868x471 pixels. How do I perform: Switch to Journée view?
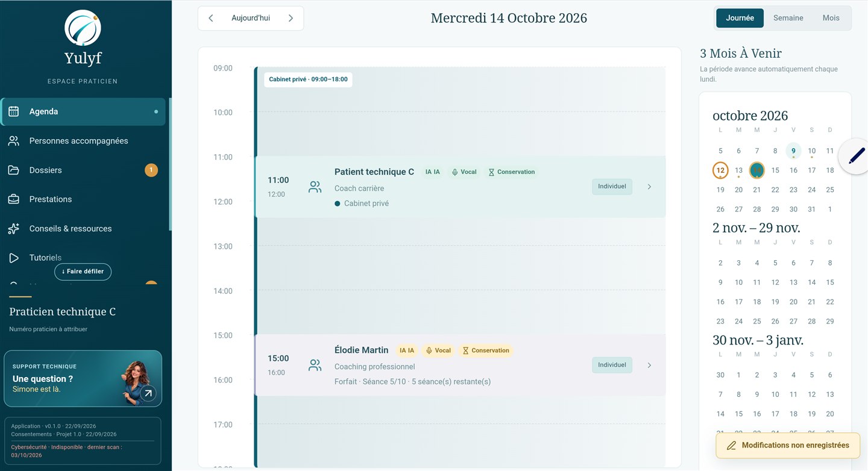(740, 18)
